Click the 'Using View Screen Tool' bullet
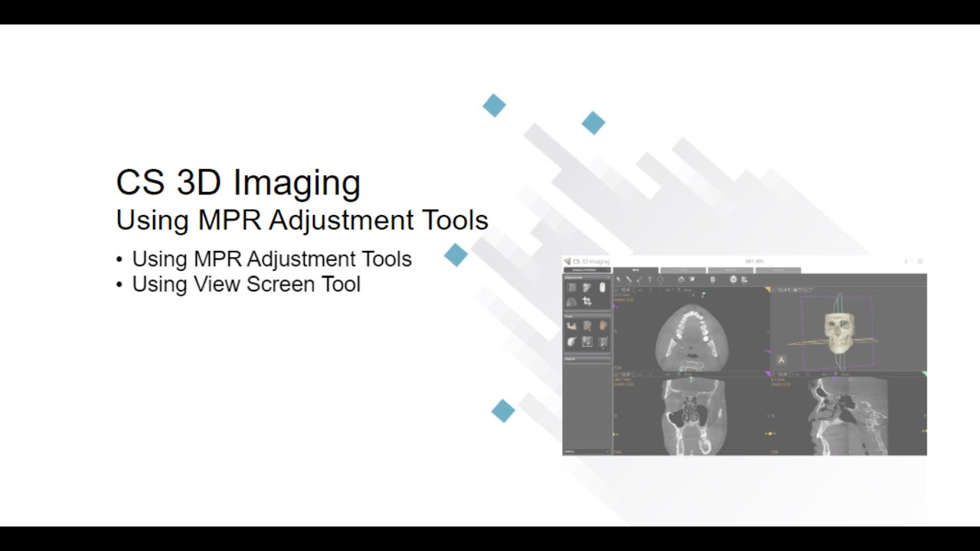This screenshot has height=551, width=980. (x=246, y=285)
